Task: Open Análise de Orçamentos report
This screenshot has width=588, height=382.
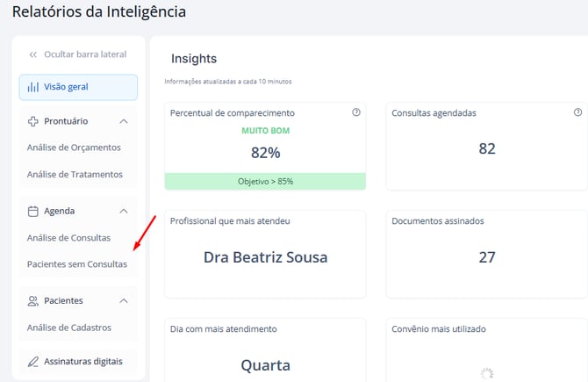Action: click(74, 148)
